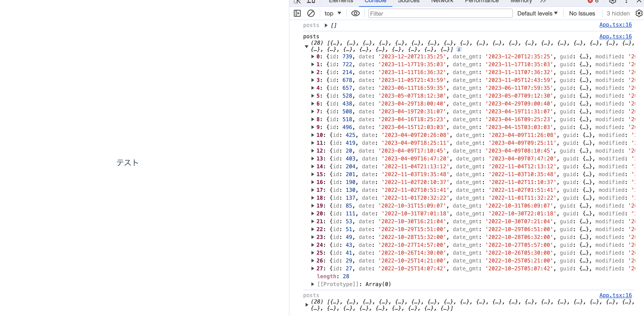Expand array item with id 739
The width and height of the screenshot is (644, 316).
tap(312, 57)
